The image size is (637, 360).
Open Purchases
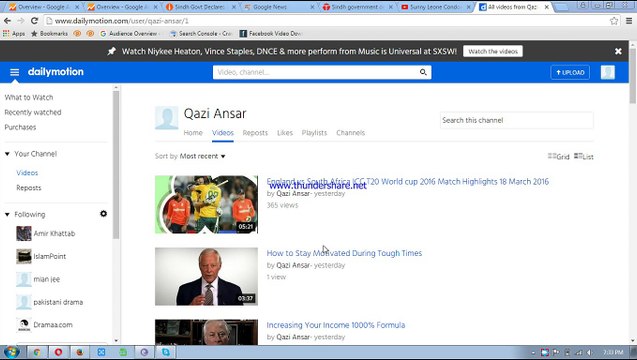coord(20,127)
